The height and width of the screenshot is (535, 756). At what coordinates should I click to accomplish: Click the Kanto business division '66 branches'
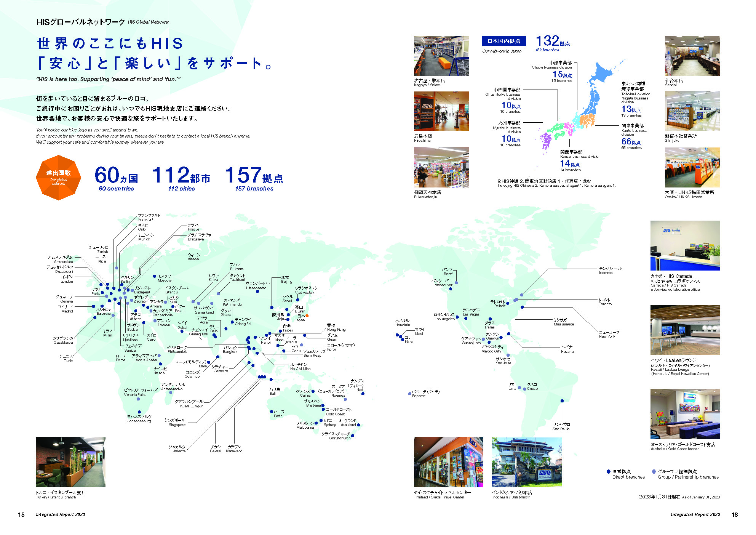click(631, 143)
